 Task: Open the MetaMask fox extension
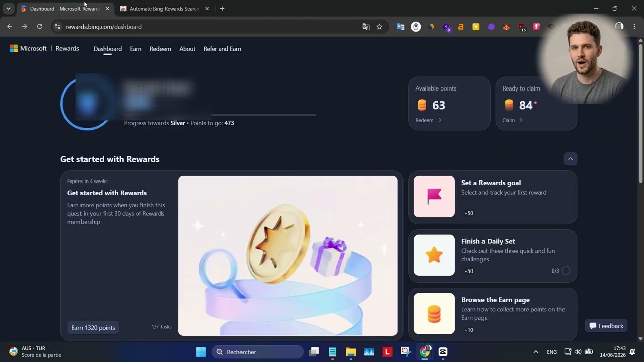506,27
